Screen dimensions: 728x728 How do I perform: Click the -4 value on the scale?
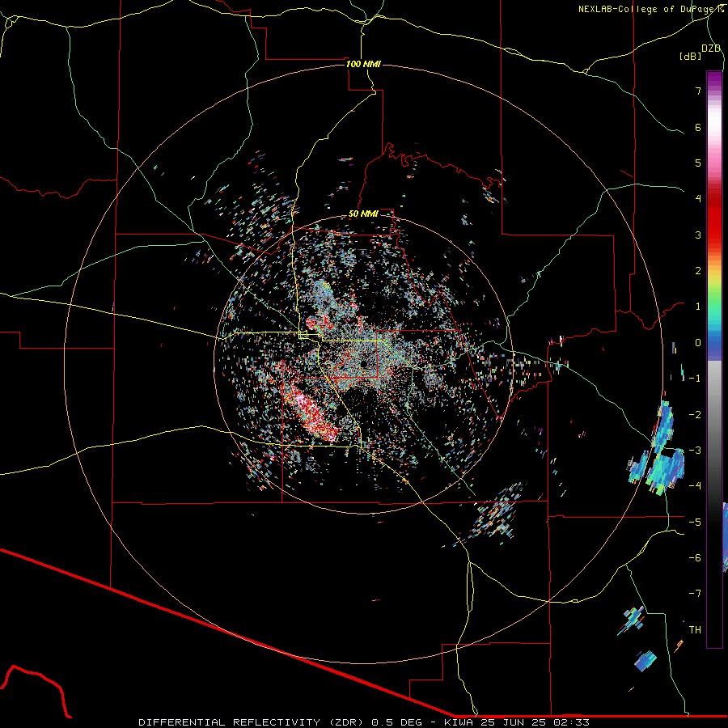[x=695, y=486]
